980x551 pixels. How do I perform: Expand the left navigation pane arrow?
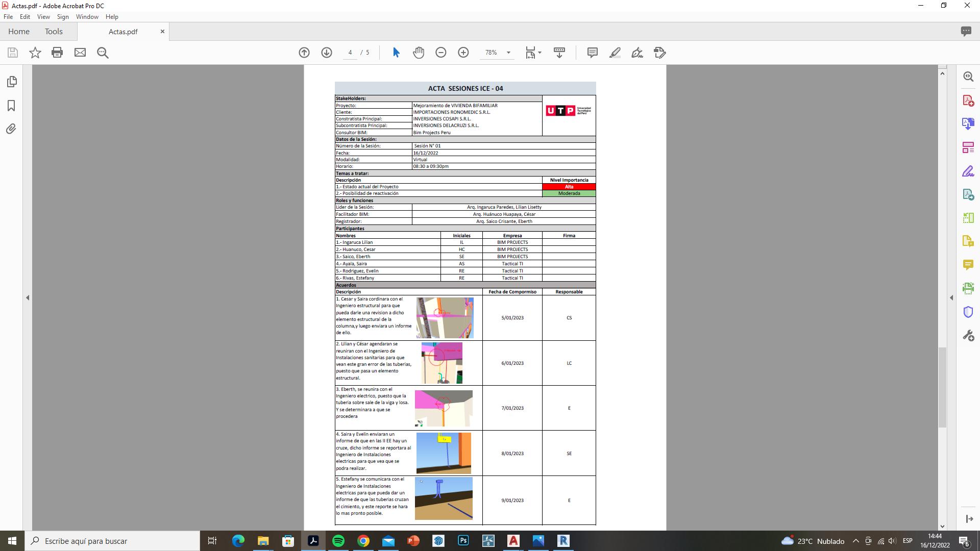pyautogui.click(x=28, y=297)
